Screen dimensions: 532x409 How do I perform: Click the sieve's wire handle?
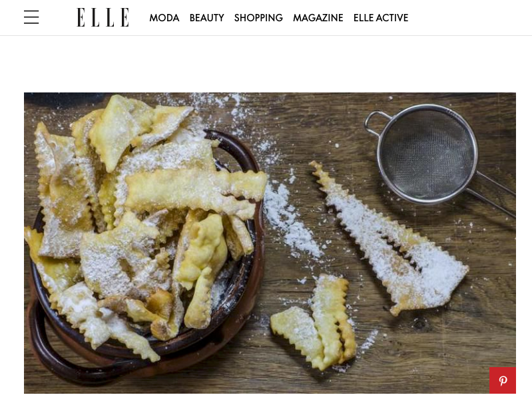(493, 193)
